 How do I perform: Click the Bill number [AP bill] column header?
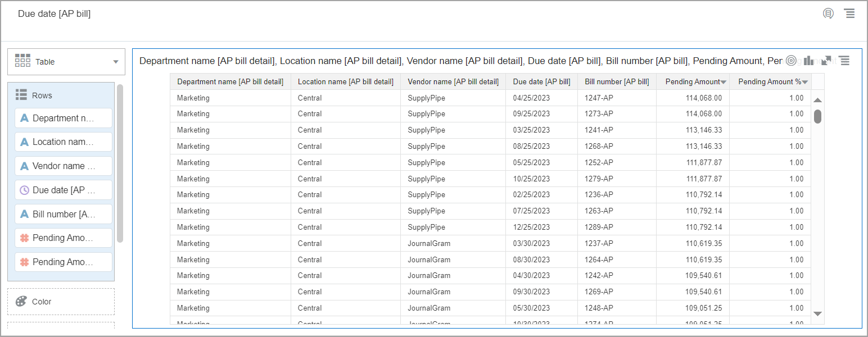(616, 81)
